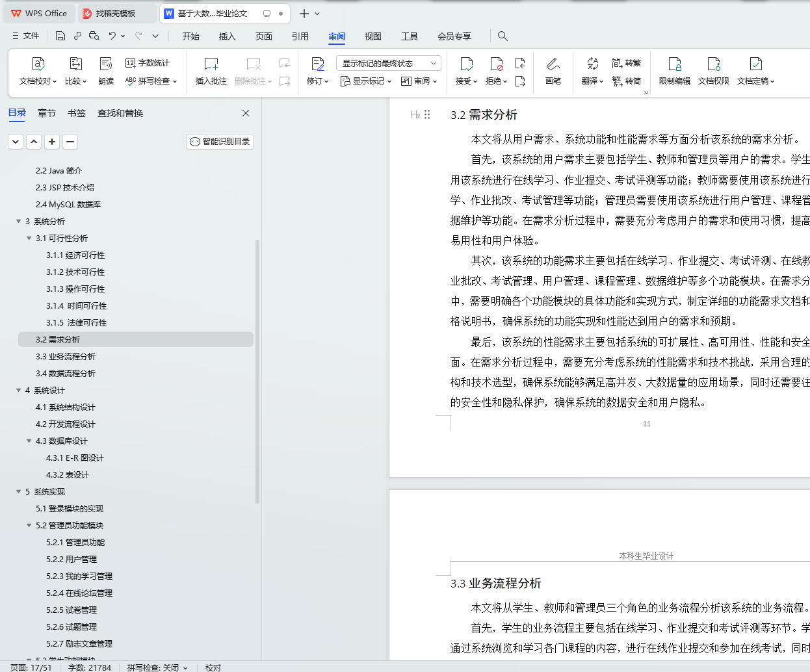Click the demote heading minus button

[x=70, y=141]
